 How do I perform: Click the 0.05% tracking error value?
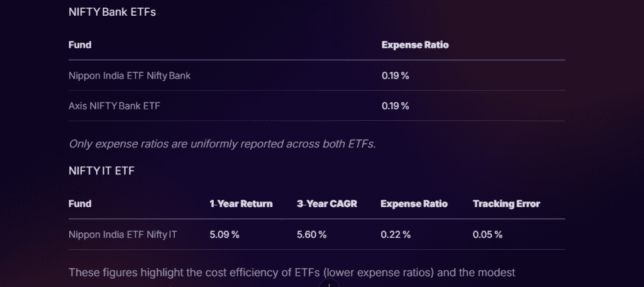coord(487,235)
